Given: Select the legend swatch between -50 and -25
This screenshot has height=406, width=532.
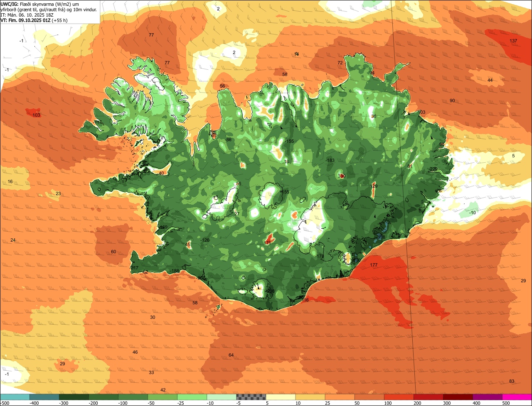Looking at the screenshot, I should click(x=162, y=397).
